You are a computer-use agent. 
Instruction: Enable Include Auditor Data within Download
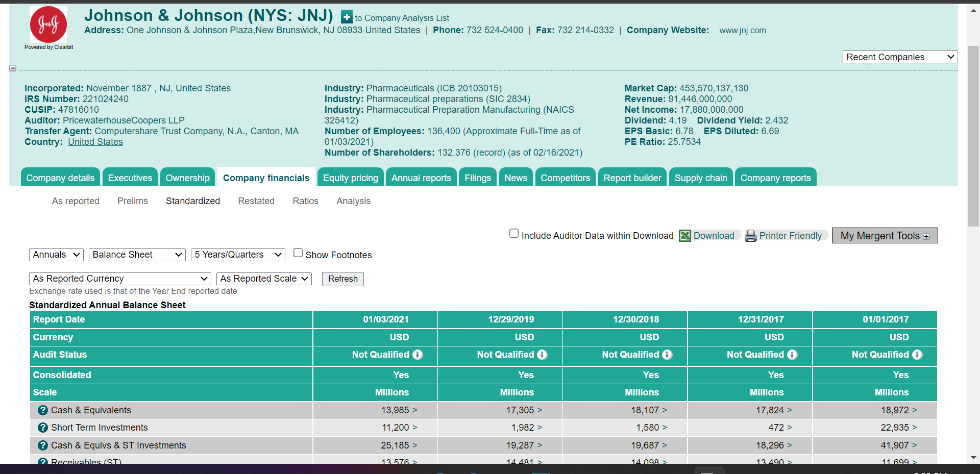pyautogui.click(x=514, y=233)
